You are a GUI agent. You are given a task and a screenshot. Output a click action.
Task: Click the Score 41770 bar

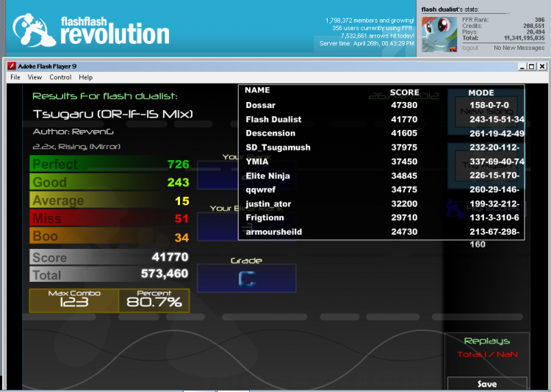coord(109,257)
